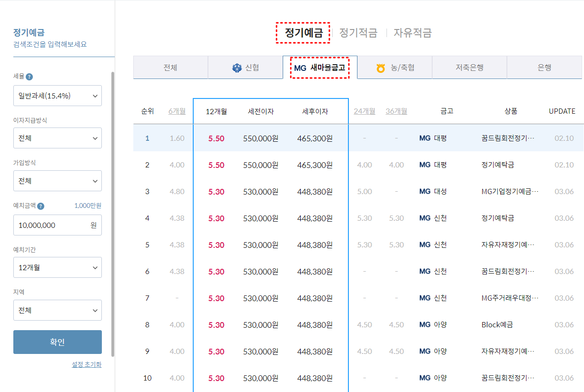Viewport: 584px width, 392px height.
Task: Click the 농/축협 gold emblem icon
Action: [381, 69]
